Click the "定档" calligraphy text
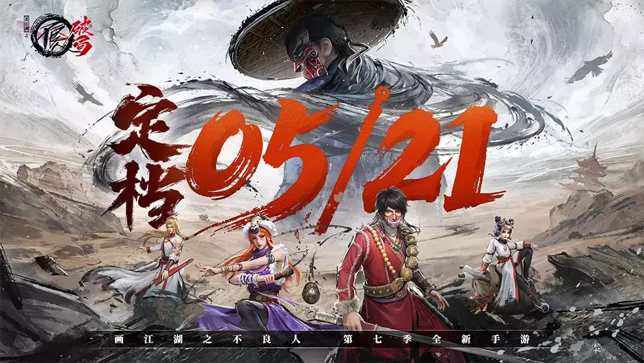Screen dimensions: 644x363 (x=147, y=157)
